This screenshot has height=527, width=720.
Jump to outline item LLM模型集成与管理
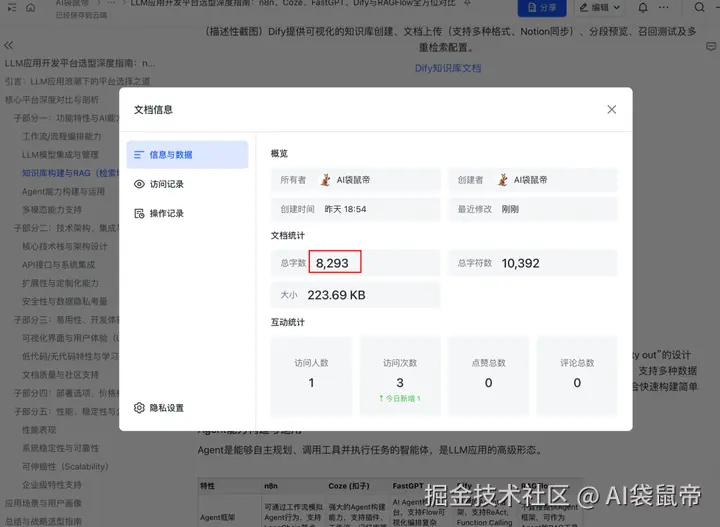[60, 155]
